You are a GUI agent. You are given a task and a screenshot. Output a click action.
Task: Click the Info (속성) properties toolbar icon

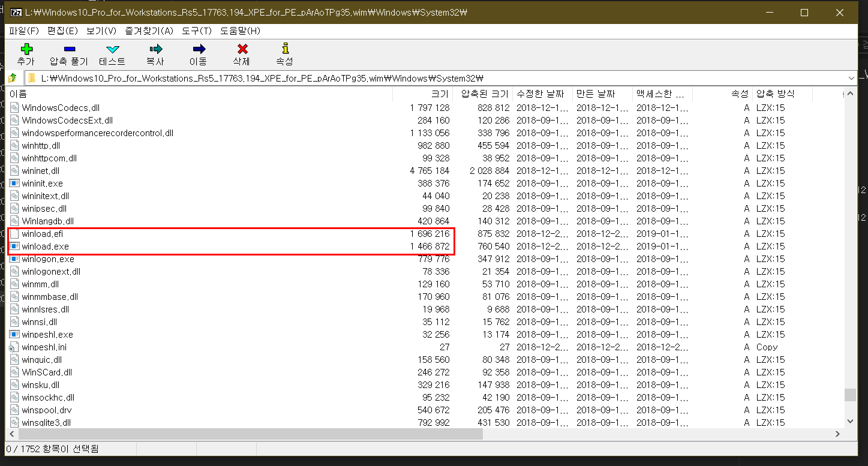[285, 49]
